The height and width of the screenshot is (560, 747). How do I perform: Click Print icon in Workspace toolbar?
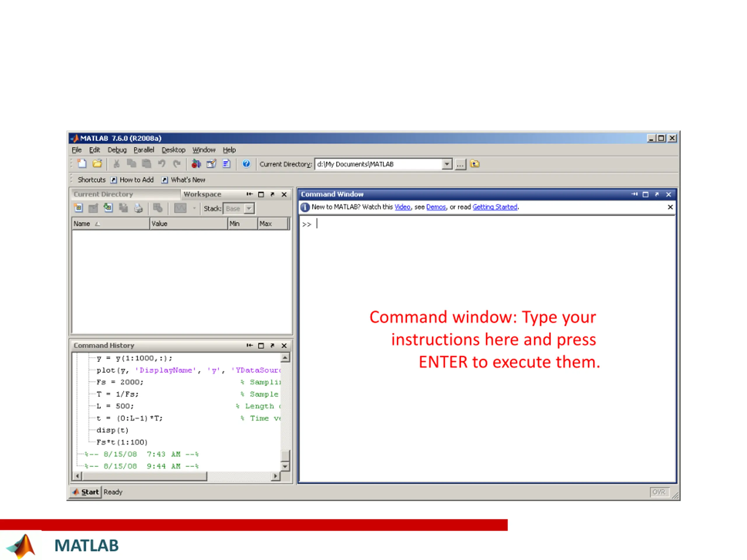[139, 208]
